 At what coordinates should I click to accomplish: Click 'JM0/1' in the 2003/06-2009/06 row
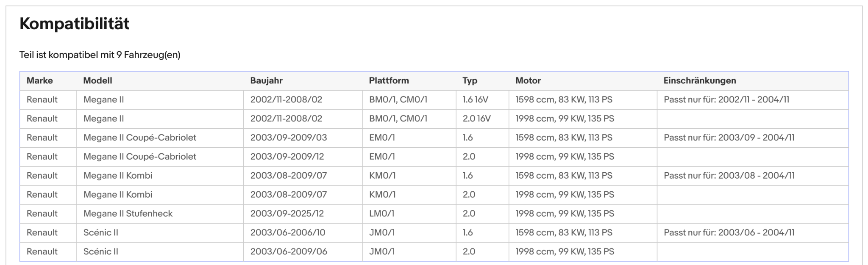click(382, 251)
